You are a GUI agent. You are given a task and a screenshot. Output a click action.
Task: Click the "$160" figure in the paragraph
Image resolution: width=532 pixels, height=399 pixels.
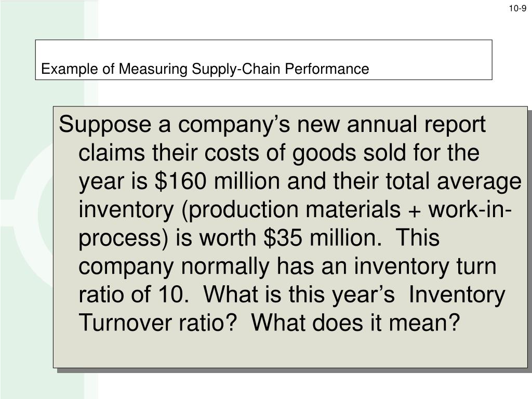tap(180, 181)
